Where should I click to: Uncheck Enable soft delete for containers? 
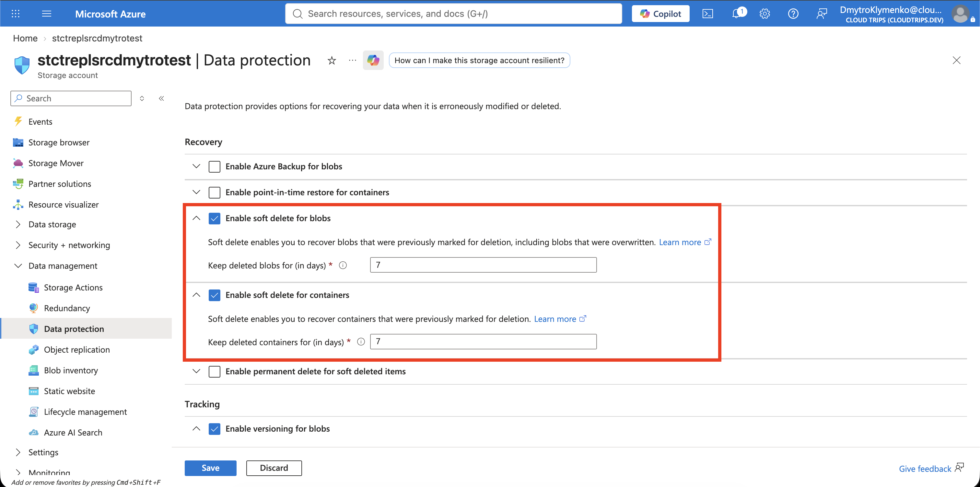215,295
